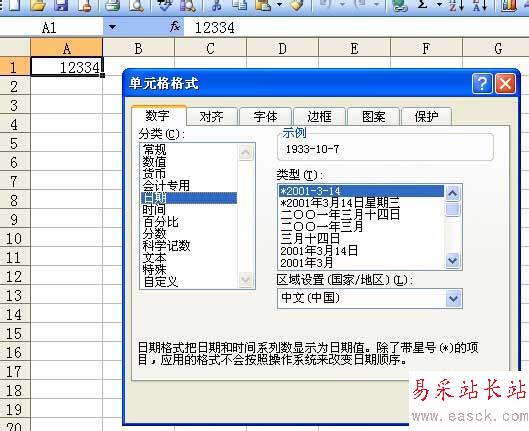Close the 单元格格式 dialog
This screenshot has height=431, width=529.
coord(505,83)
